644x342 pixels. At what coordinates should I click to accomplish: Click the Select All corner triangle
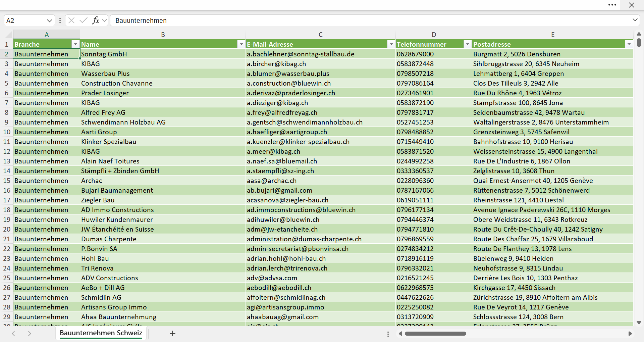click(9, 35)
